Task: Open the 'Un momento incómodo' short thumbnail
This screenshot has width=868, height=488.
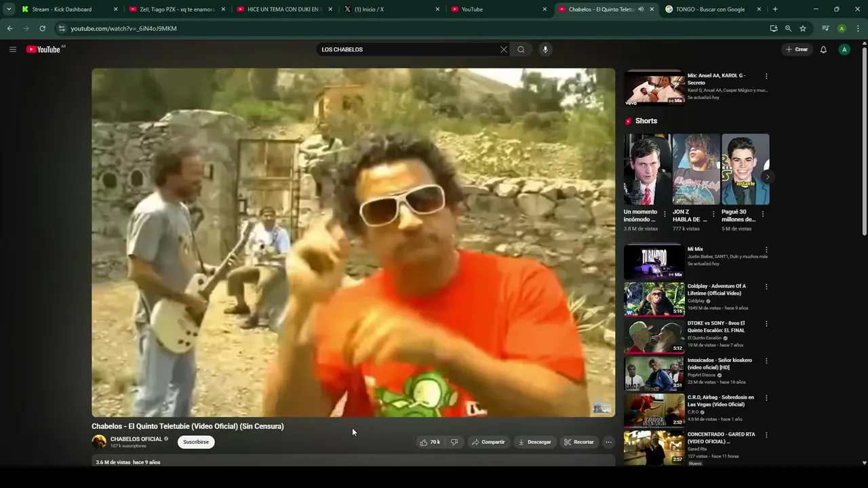Action: point(648,169)
